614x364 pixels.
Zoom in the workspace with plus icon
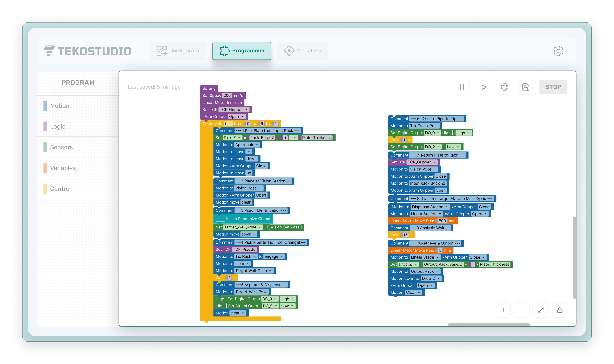[x=503, y=310]
